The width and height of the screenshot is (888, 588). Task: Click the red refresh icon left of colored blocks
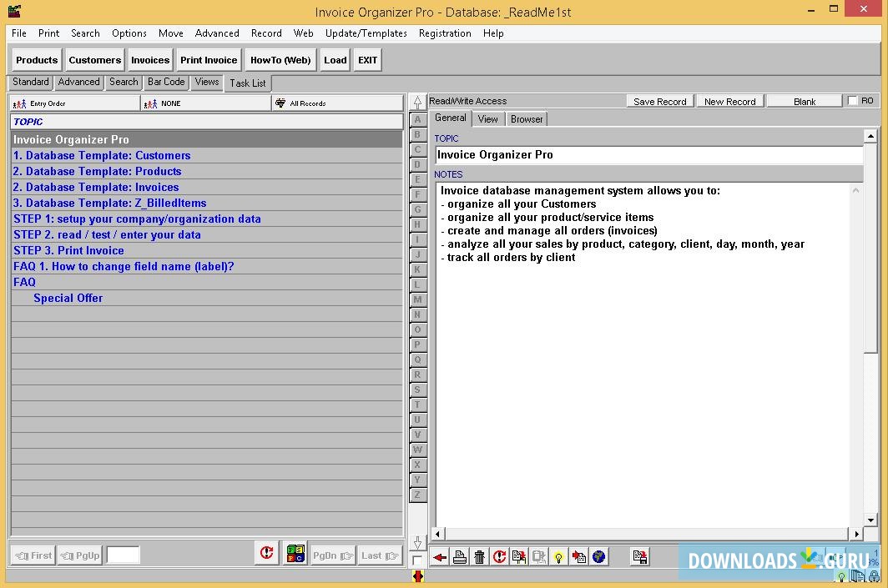266,554
